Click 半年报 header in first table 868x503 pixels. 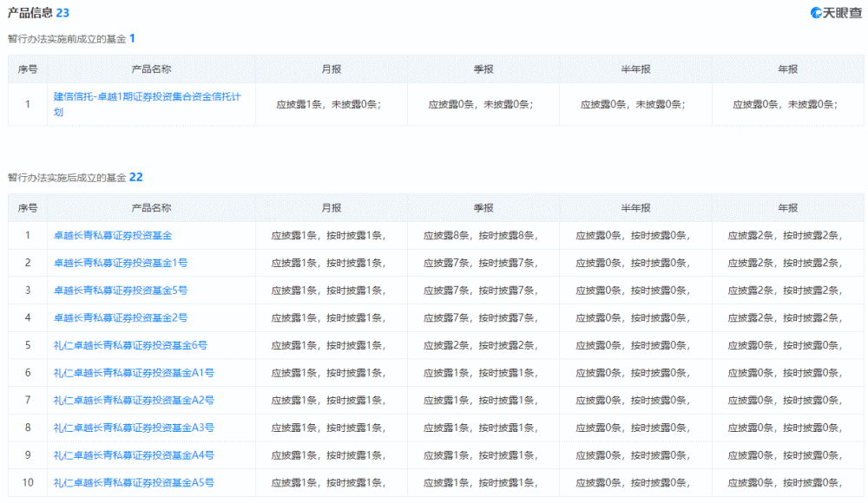pyautogui.click(x=635, y=69)
